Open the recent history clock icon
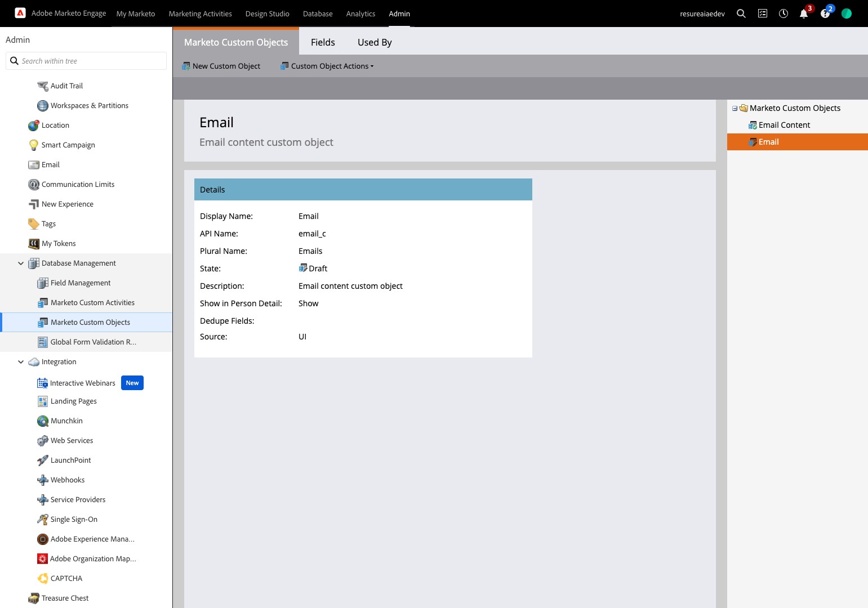This screenshot has height=608, width=868. pyautogui.click(x=784, y=14)
